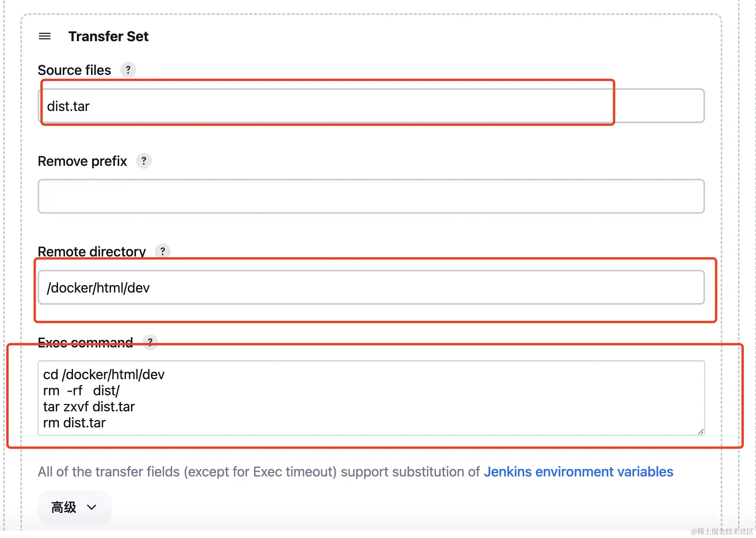Place cursor on 'rm dist.tar' last line
756x538 pixels.
(75, 423)
